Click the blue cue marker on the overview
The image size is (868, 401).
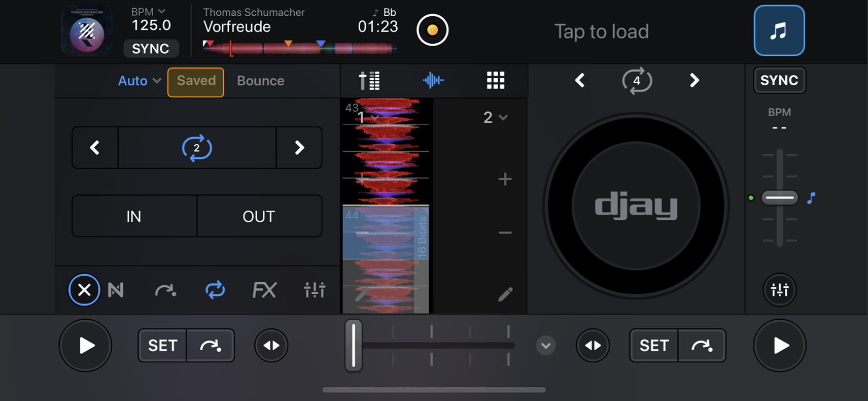321,44
